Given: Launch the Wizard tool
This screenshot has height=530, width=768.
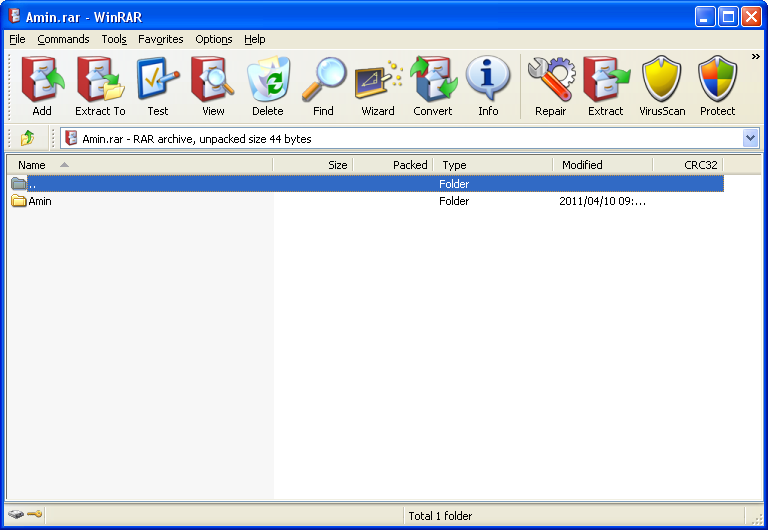Looking at the screenshot, I should pos(378,85).
